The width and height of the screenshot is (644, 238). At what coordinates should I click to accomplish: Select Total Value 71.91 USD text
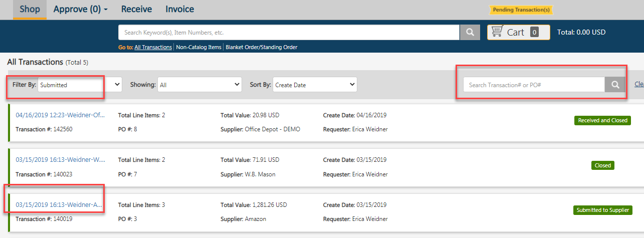(x=250, y=160)
